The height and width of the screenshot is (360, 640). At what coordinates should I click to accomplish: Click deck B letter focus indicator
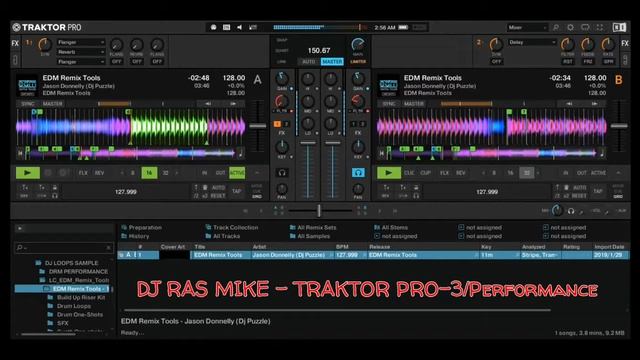pyautogui.click(x=619, y=80)
